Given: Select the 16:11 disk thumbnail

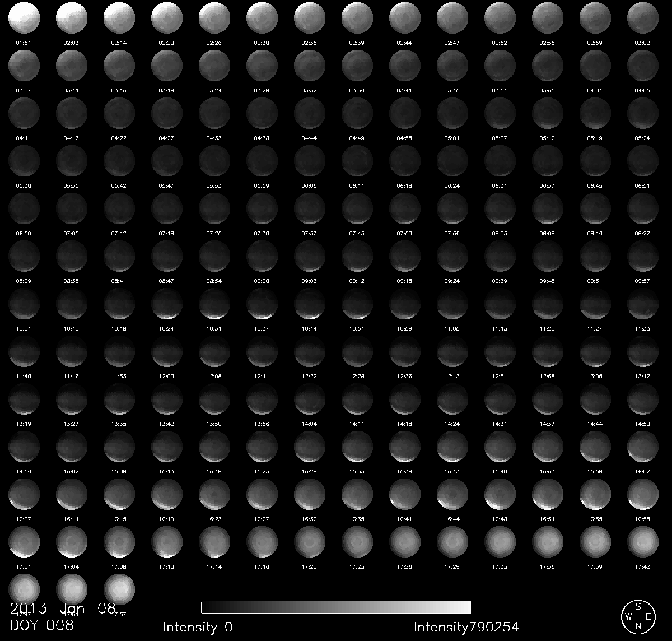Looking at the screenshot, I should pos(72,495).
